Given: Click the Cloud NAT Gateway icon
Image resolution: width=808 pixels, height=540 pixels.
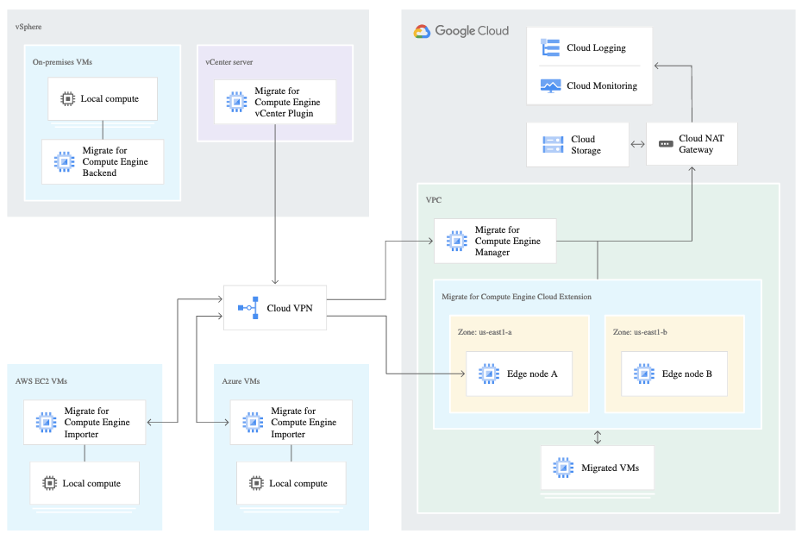Looking at the screenshot, I should [666, 144].
